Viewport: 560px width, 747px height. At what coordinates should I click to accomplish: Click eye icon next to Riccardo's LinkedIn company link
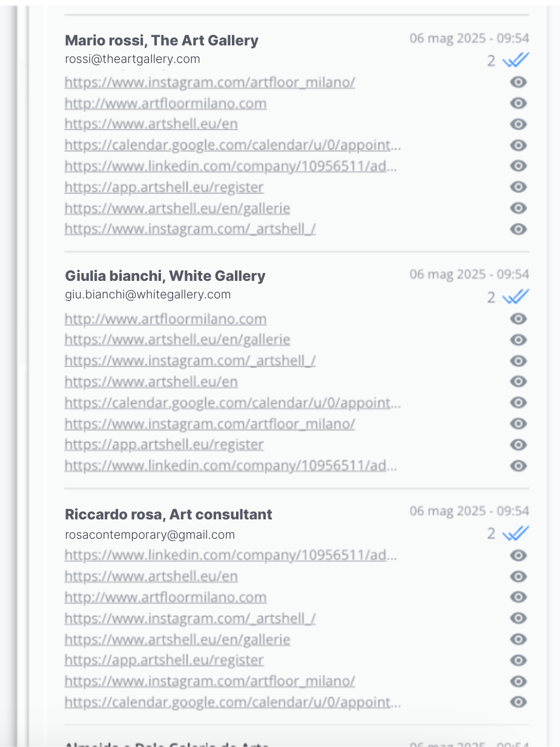(518, 555)
